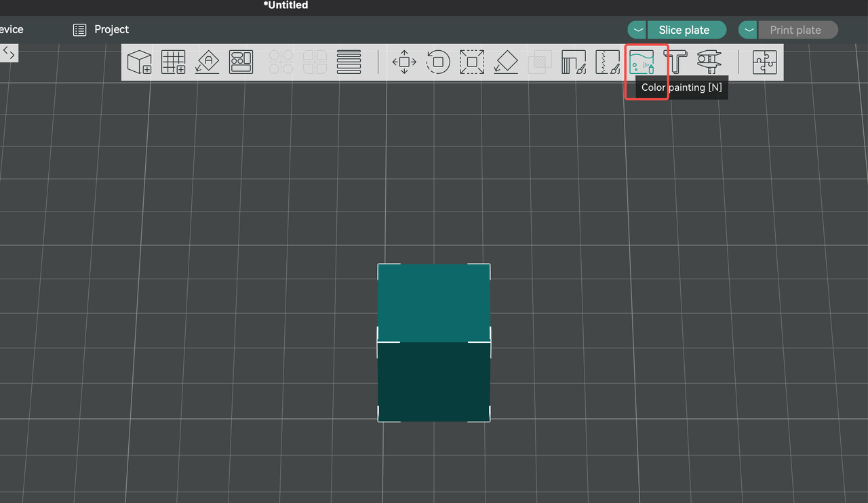This screenshot has width=868, height=503.
Task: Arrange all objects on the plate
Action: tap(241, 62)
